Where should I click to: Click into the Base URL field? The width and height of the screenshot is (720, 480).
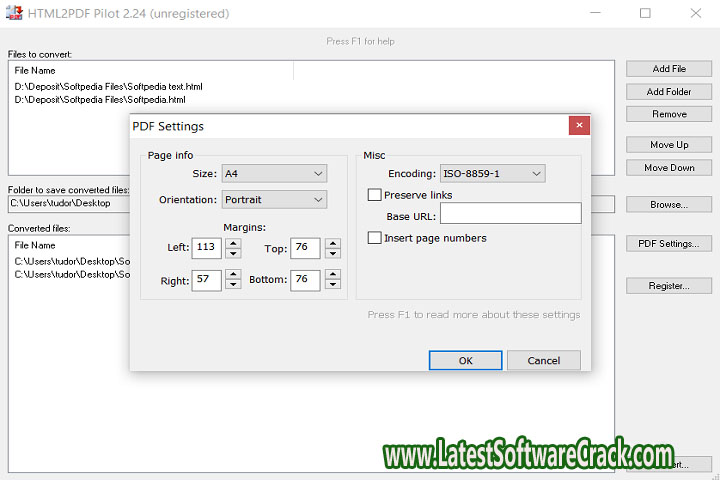[x=510, y=213]
